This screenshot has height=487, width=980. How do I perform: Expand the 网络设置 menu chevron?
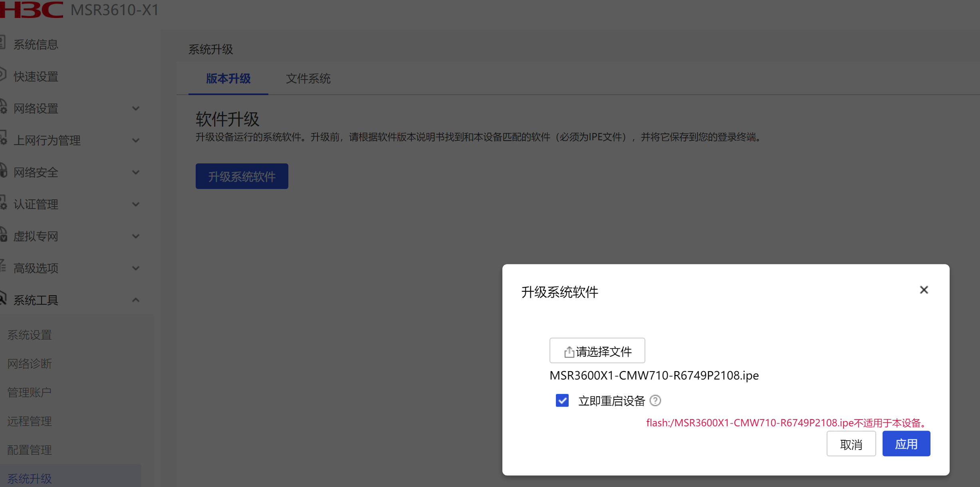136,108
